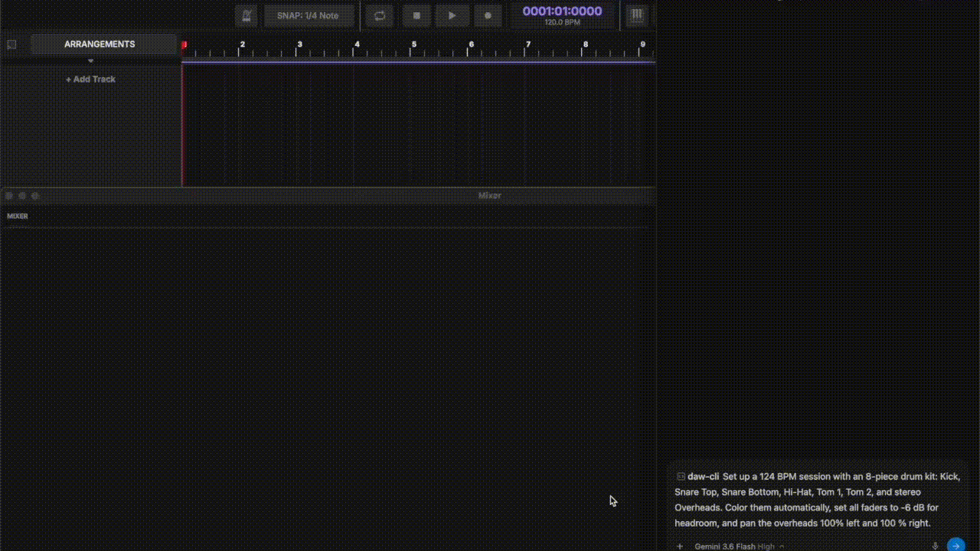Click + Add Track

tap(90, 80)
